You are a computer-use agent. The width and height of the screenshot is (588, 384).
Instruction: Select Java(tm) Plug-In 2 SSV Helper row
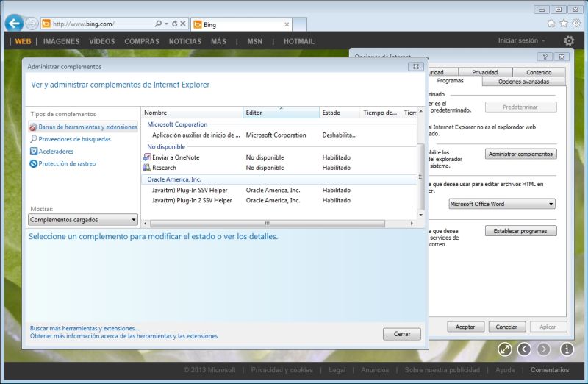[x=279, y=200]
